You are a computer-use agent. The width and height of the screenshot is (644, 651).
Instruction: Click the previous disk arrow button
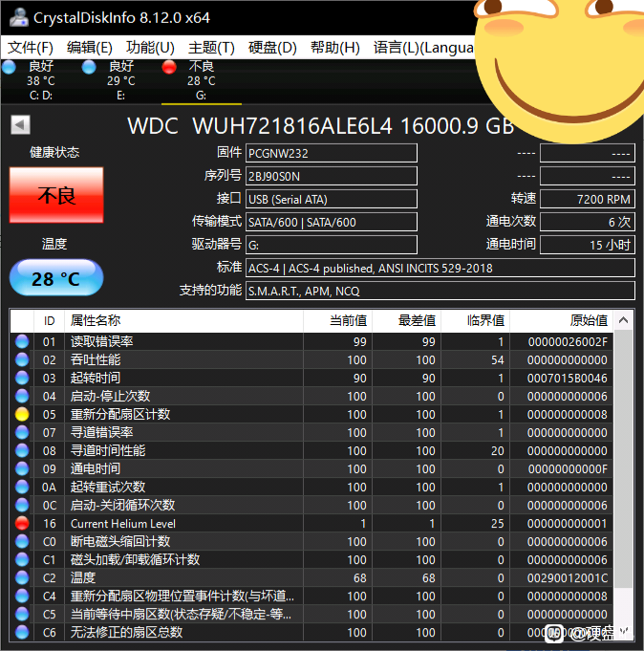coord(20,124)
